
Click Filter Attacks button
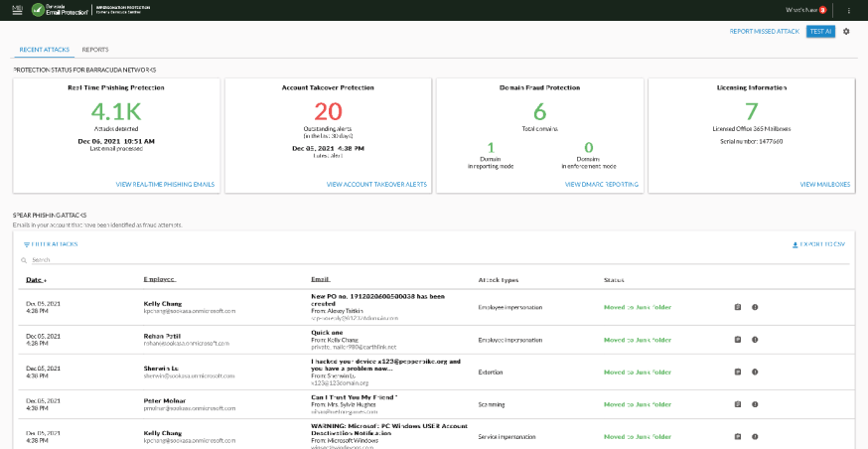tap(51, 244)
